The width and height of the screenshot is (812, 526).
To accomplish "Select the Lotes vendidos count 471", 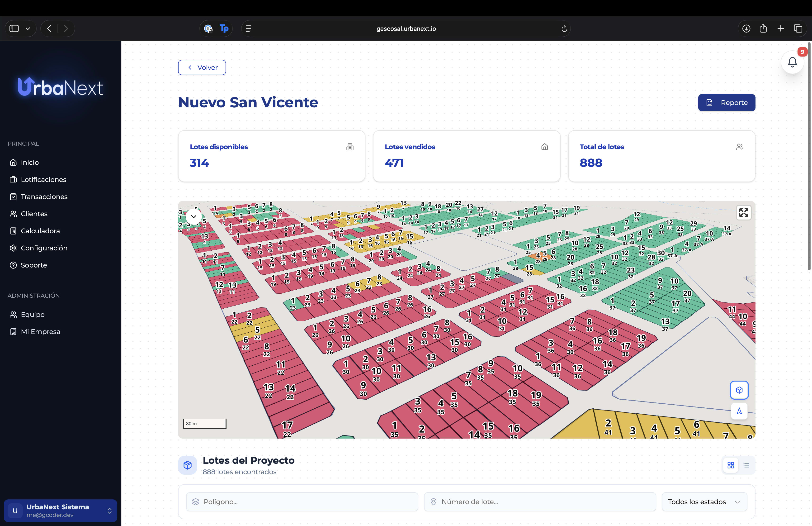I will [394, 163].
